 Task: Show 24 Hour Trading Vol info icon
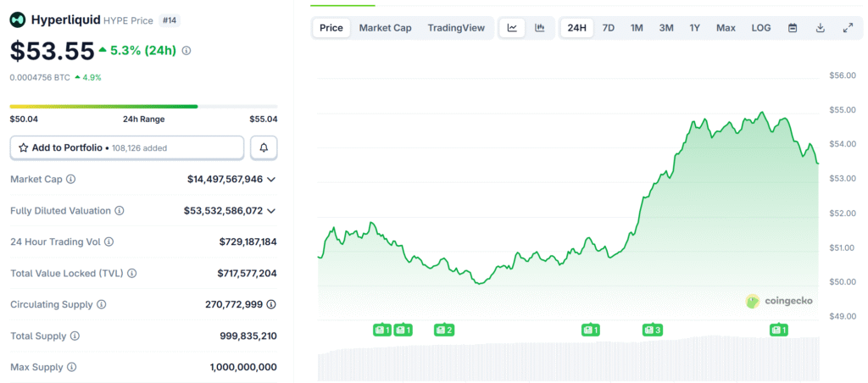point(109,241)
